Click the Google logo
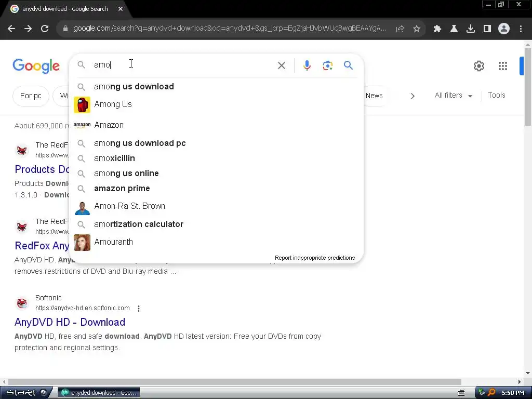 [x=36, y=66]
